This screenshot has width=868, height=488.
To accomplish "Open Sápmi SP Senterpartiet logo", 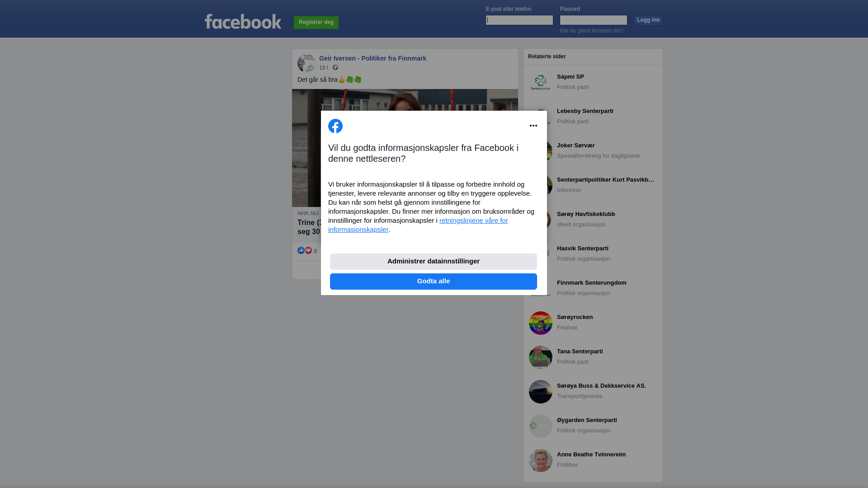I will coord(541,82).
